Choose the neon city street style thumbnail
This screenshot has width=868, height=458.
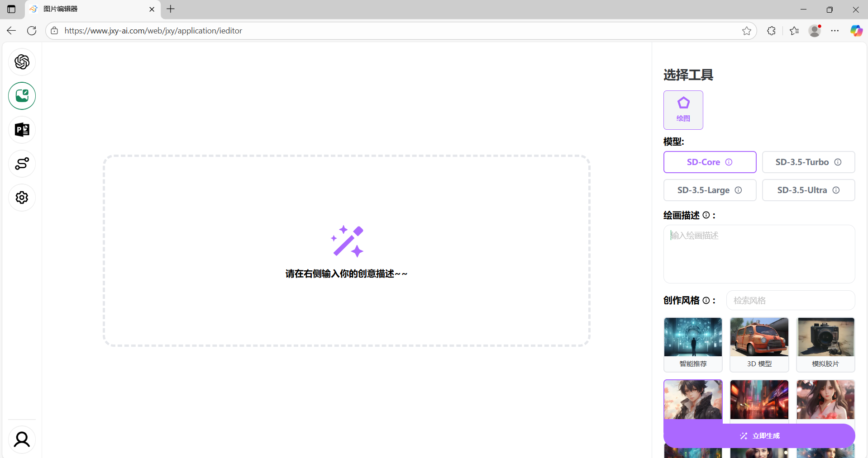click(759, 400)
